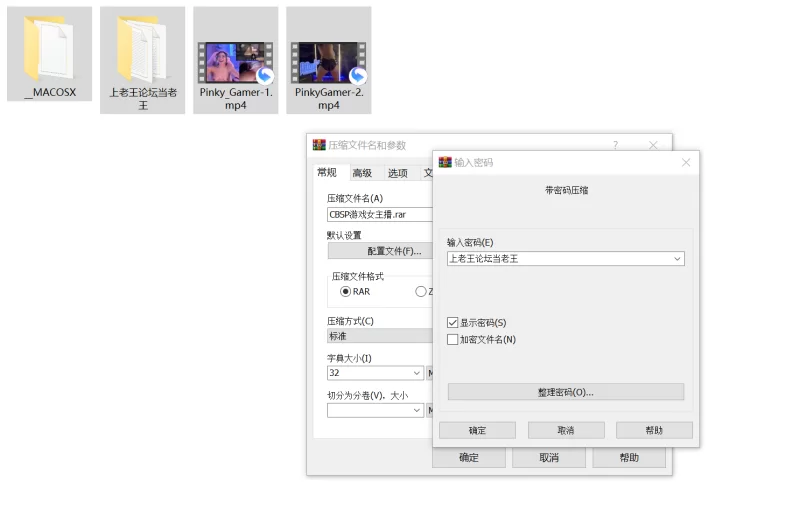Click the ? help icon in the archive window title bar
Image resolution: width=800 pixels, height=509 pixels.
616,145
